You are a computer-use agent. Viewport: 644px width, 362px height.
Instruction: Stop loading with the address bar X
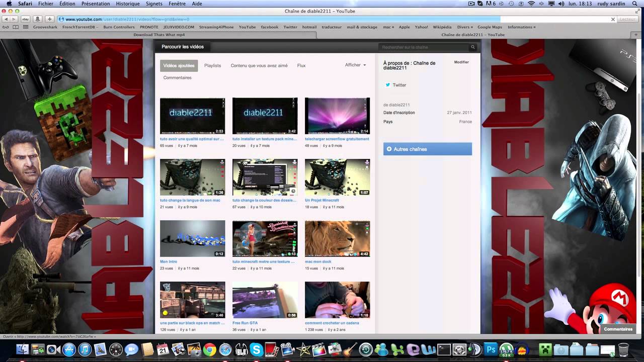(x=613, y=19)
